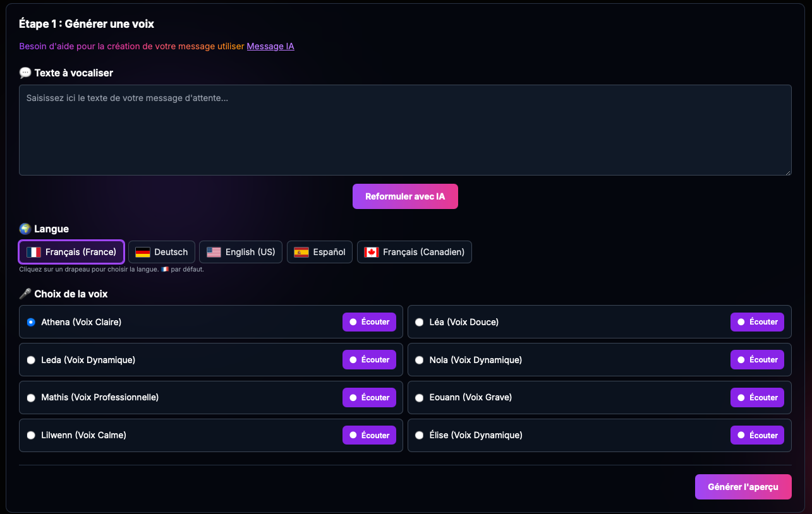Listen to the Léa voice sample
Image resolution: width=812 pixels, height=514 pixels.
[x=757, y=322]
